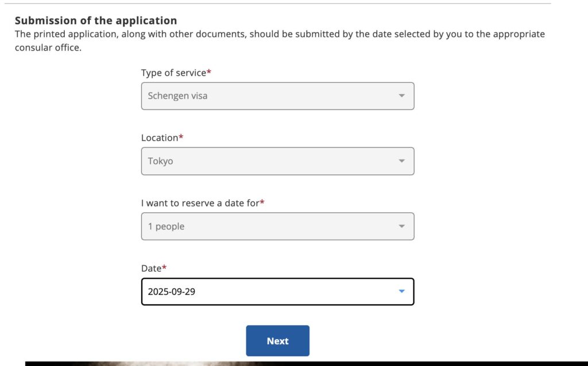Screen dimensions: 588x366
Task: Click the red asterisk after Location label
Action: pos(181,137)
